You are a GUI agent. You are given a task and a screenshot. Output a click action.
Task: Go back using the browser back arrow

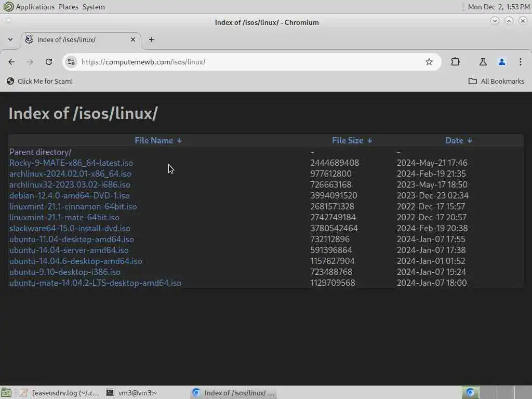click(11, 62)
